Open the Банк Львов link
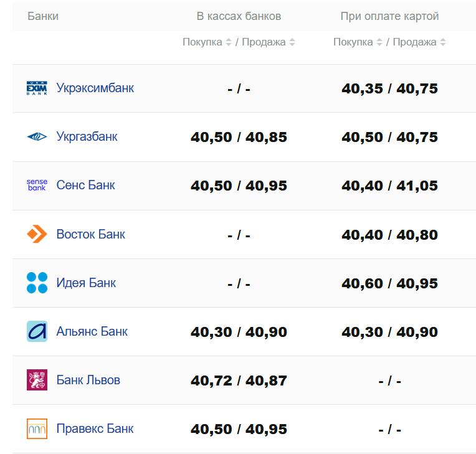 pos(88,380)
